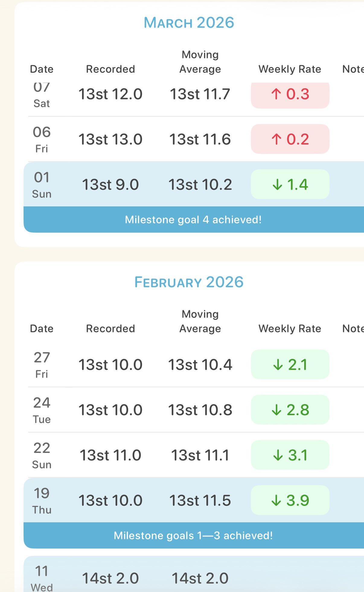Open the 22 Sun recorded 13st 11.0 entry
Image resolution: width=364 pixels, height=592 pixels.
coord(110,455)
